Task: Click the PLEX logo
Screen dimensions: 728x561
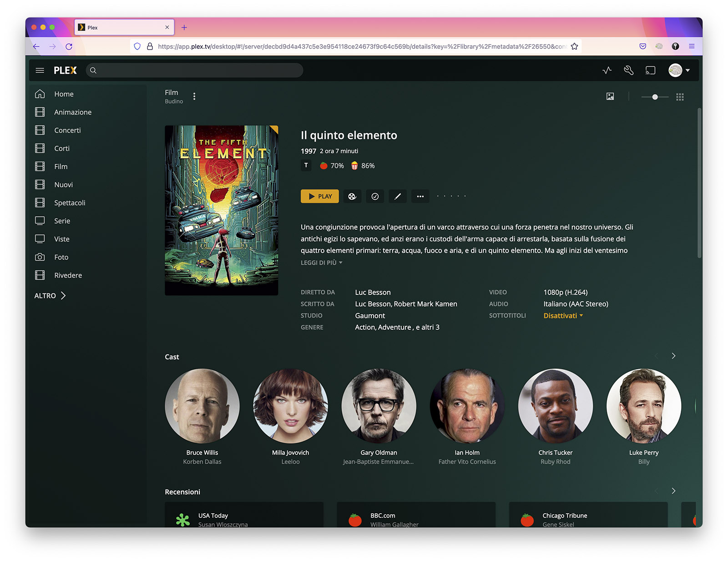Action: pyautogui.click(x=65, y=71)
